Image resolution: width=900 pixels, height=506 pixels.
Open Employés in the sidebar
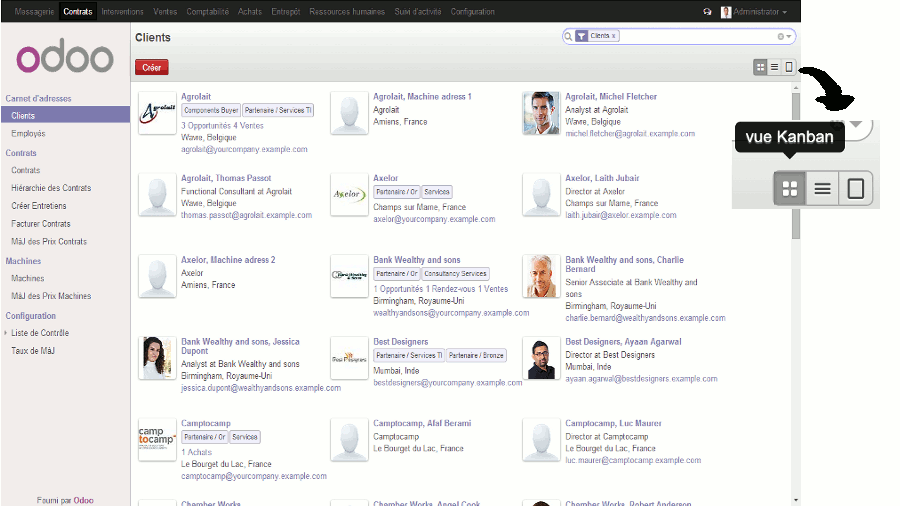click(28, 133)
